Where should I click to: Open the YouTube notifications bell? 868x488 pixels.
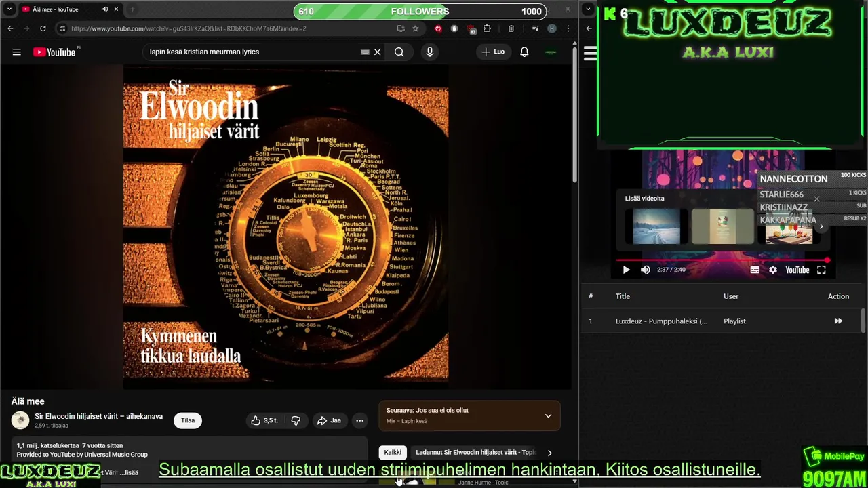click(524, 52)
